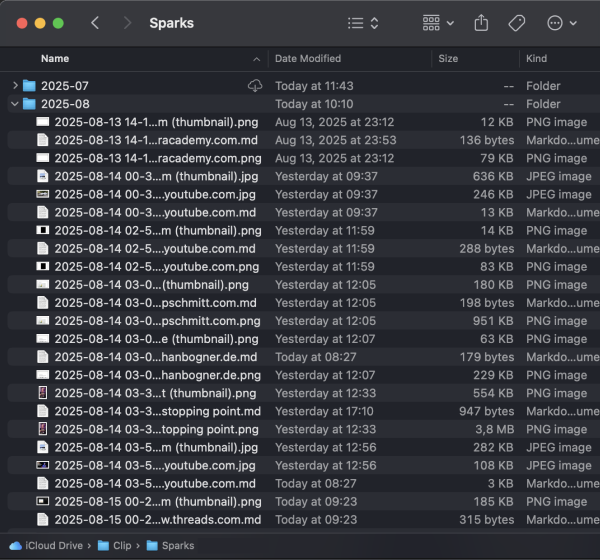Image resolution: width=600 pixels, height=560 pixels.
Task: Select the 2025-08-14 03-0...hanbogner.de.md icon
Action: pyautogui.click(x=42, y=357)
